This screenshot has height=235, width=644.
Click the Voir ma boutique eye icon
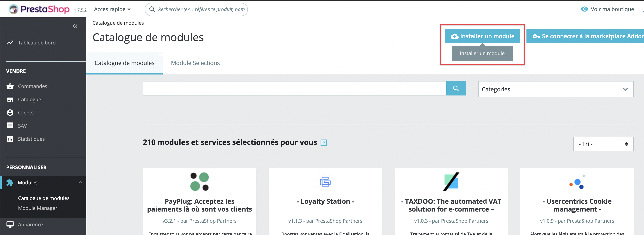click(x=584, y=9)
